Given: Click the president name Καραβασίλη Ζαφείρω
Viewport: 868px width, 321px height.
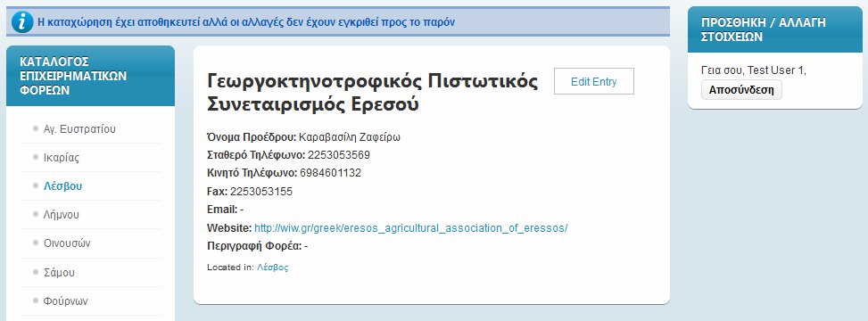Looking at the screenshot, I should 350,137.
